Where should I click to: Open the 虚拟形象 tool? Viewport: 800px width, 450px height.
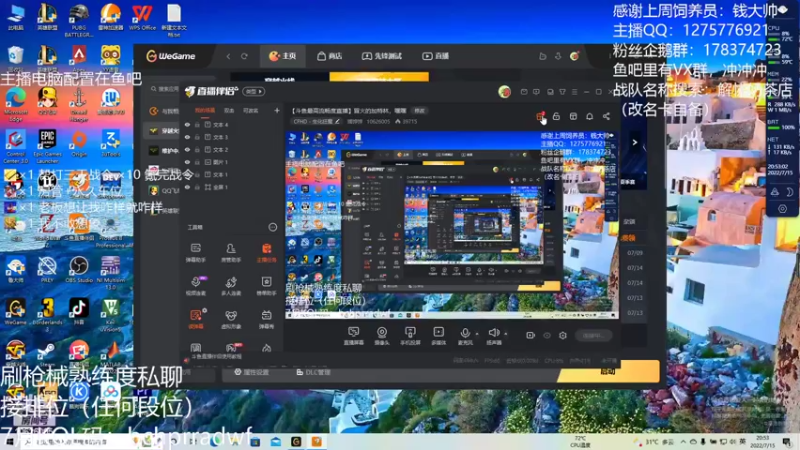tap(231, 319)
